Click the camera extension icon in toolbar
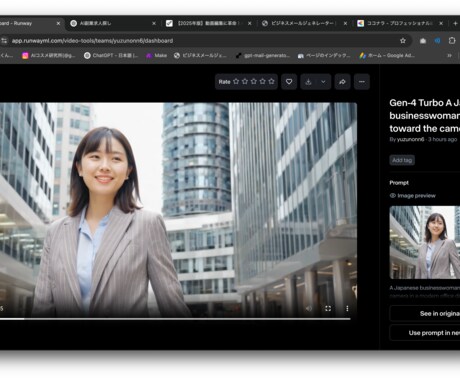The height and width of the screenshot is (380, 460). click(x=423, y=41)
